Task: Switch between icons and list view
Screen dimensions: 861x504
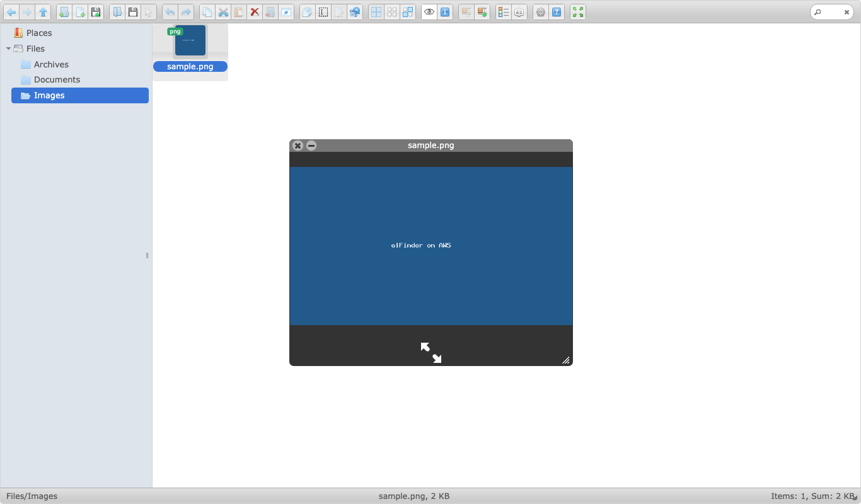Action: point(504,12)
